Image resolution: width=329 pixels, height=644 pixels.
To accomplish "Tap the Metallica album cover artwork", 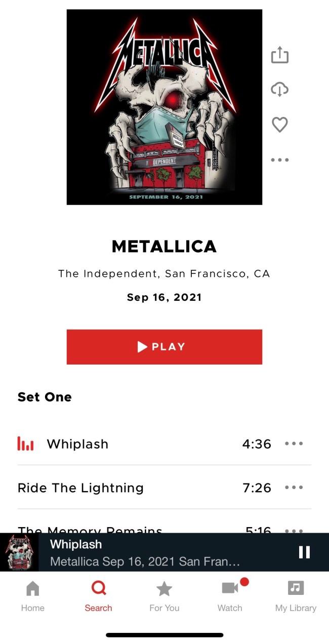I will 164,107.
